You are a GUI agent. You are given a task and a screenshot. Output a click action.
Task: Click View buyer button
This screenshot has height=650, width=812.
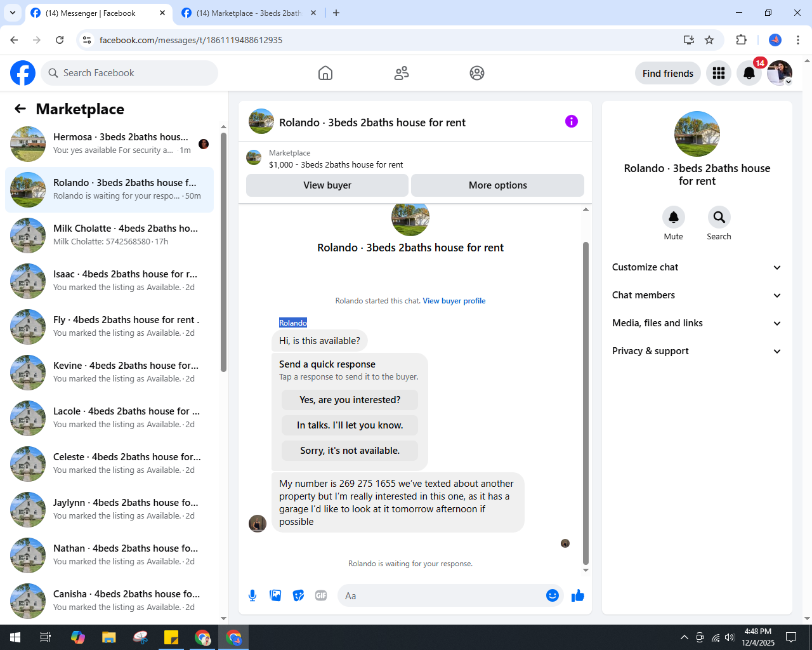(x=327, y=185)
